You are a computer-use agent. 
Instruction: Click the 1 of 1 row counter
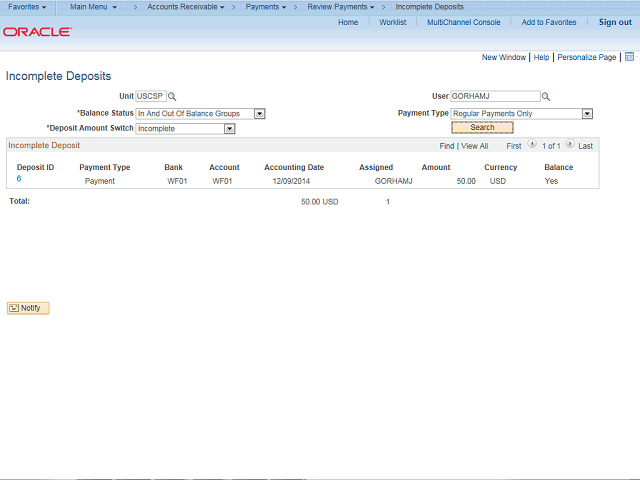(x=551, y=146)
